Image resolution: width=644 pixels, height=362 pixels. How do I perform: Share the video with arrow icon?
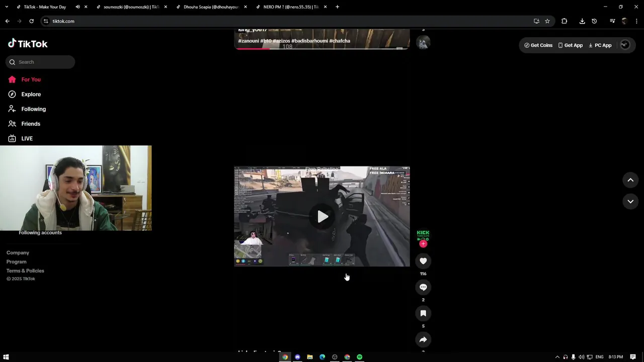423,339
